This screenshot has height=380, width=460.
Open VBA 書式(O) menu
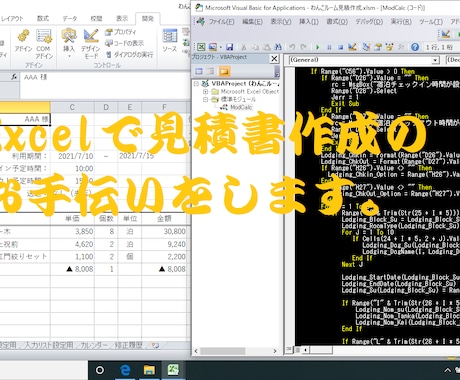pyautogui.click(x=337, y=22)
